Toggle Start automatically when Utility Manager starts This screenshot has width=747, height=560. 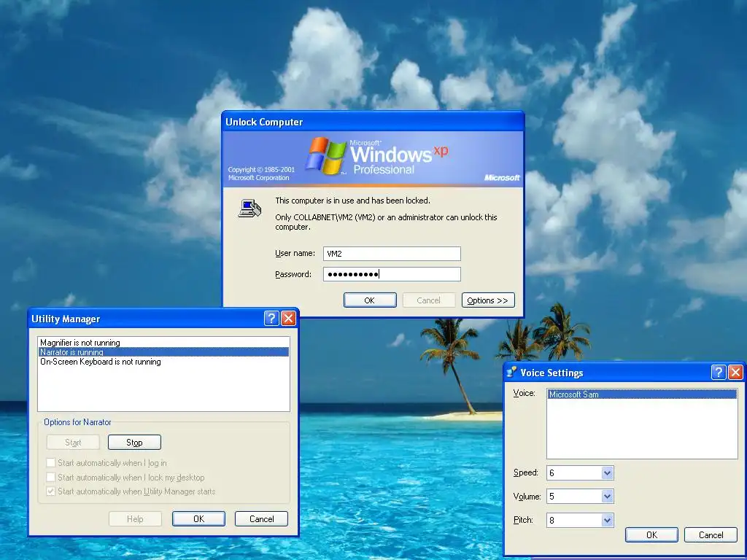tap(50, 491)
